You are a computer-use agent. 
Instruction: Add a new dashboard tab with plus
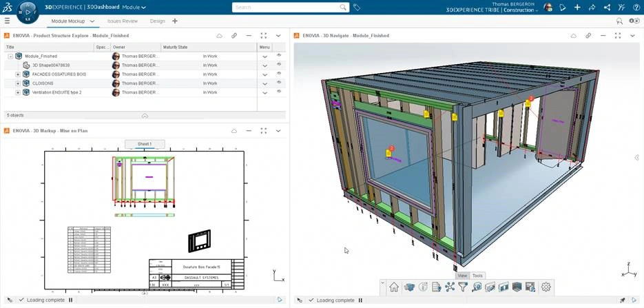click(174, 21)
